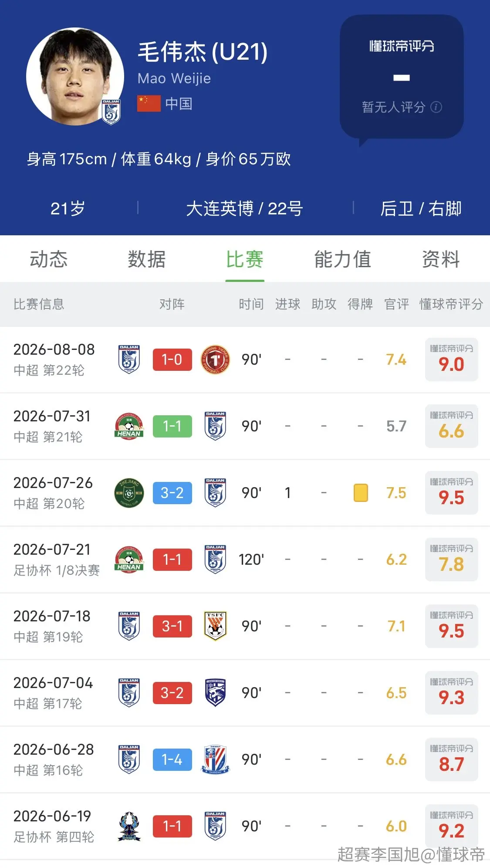Open the 1-0 score on 2026-08-08
The width and height of the screenshot is (490, 868).
[172, 359]
